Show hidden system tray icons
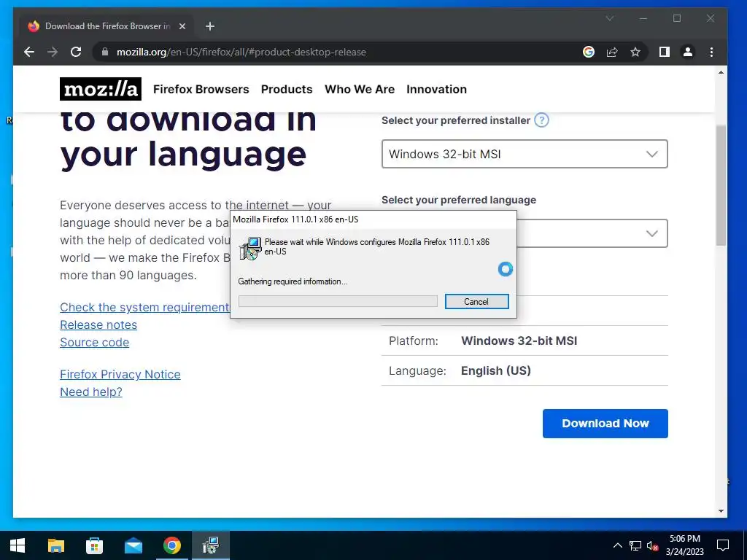 pyautogui.click(x=617, y=545)
